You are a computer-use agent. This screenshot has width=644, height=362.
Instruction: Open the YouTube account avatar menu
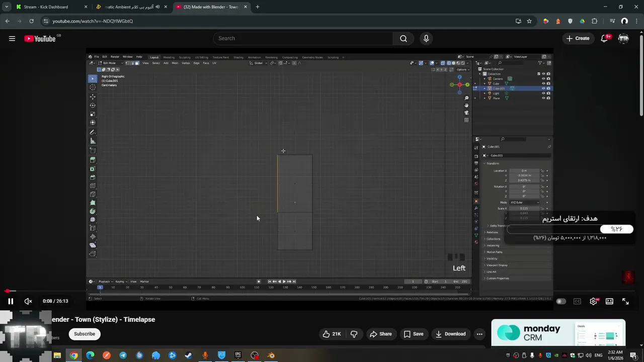tap(623, 38)
